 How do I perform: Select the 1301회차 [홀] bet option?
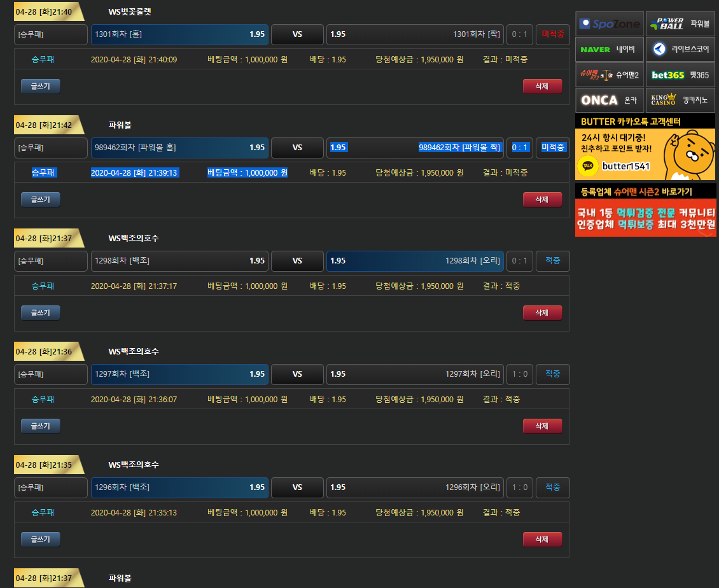[x=179, y=34]
